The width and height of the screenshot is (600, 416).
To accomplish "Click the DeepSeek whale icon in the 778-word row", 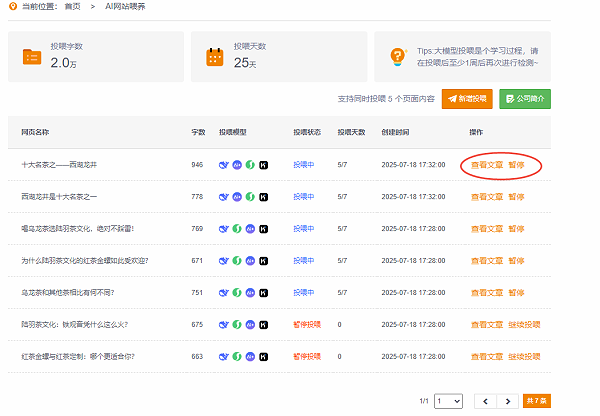I will [x=223, y=197].
